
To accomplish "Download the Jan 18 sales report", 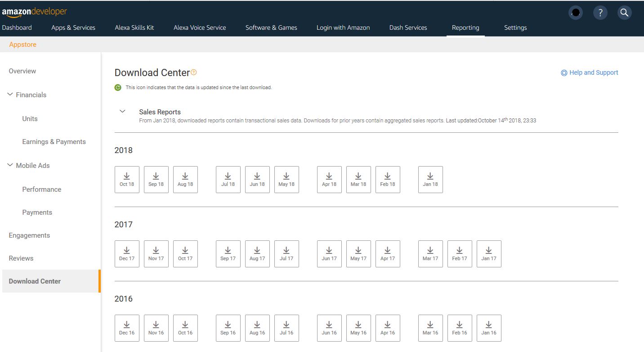I will pos(430,180).
